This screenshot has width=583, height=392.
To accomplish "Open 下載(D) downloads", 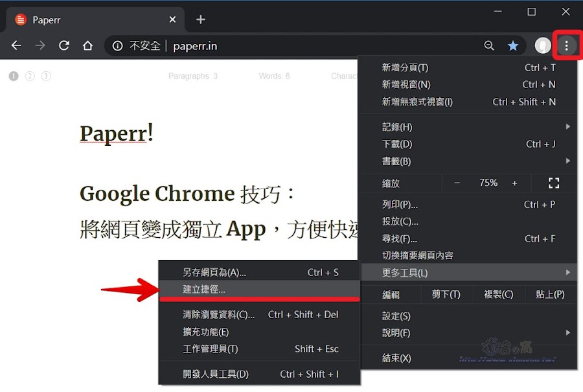I will pyautogui.click(x=468, y=144).
